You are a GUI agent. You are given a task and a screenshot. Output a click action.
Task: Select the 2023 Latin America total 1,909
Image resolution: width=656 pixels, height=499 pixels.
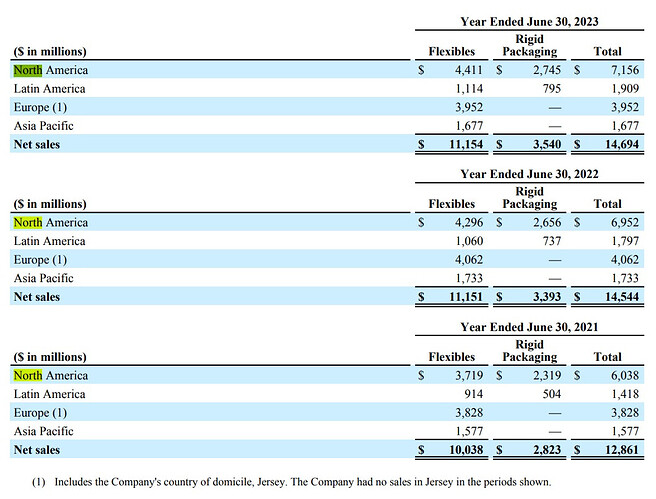625,89
